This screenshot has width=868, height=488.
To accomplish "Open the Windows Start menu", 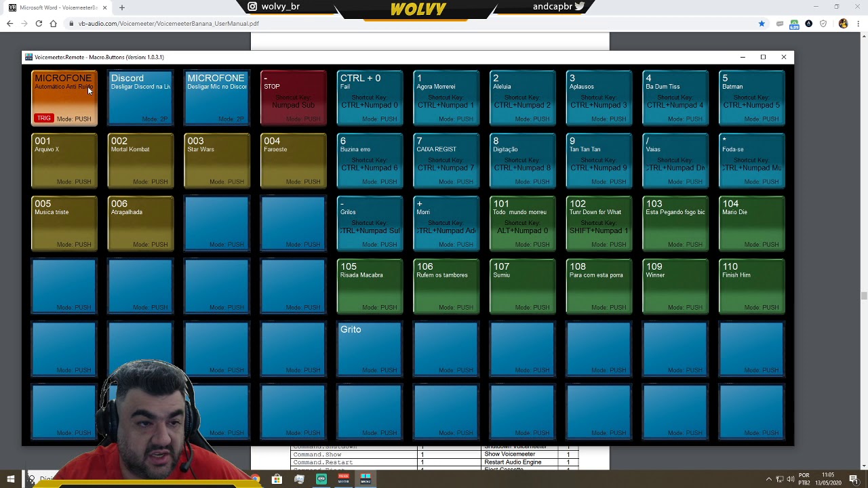I will pyautogui.click(x=10, y=479).
